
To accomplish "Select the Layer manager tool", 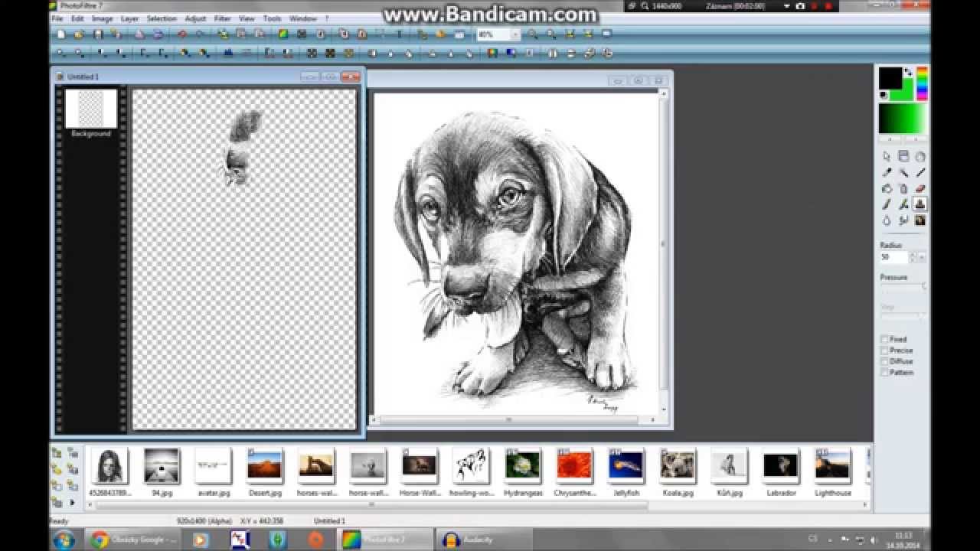I will (x=903, y=156).
